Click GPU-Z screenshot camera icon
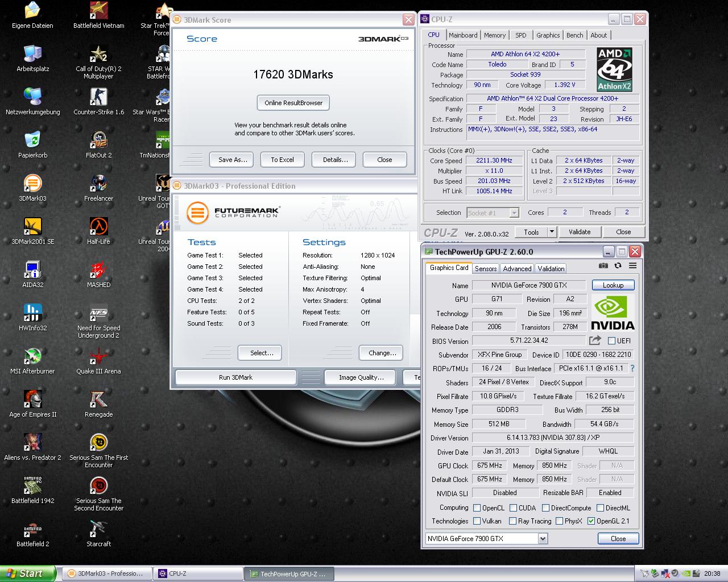 [x=603, y=265]
